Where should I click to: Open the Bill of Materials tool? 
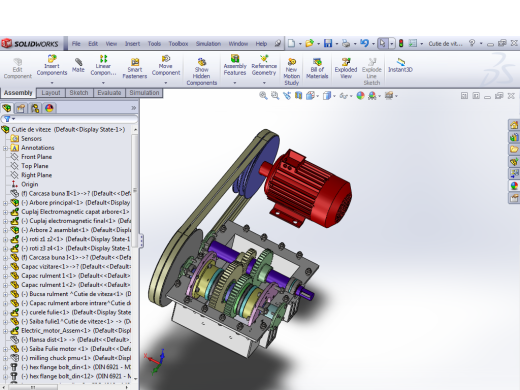pos(317,68)
